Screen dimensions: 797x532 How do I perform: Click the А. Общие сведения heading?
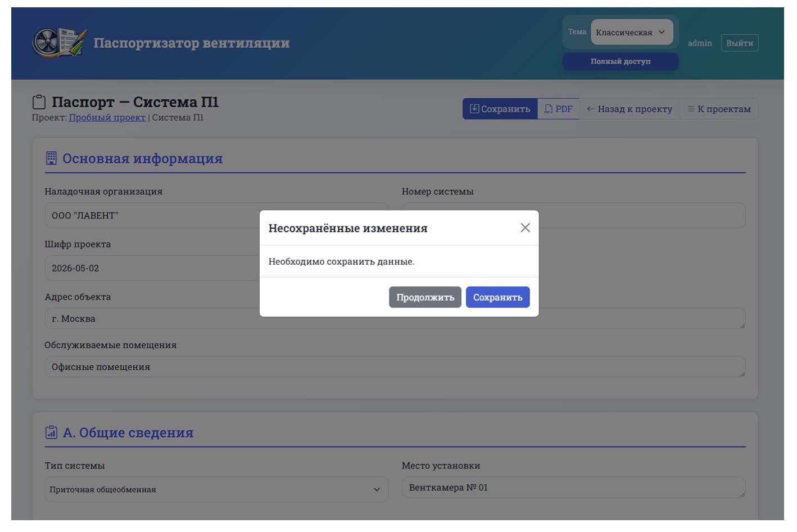(x=128, y=433)
